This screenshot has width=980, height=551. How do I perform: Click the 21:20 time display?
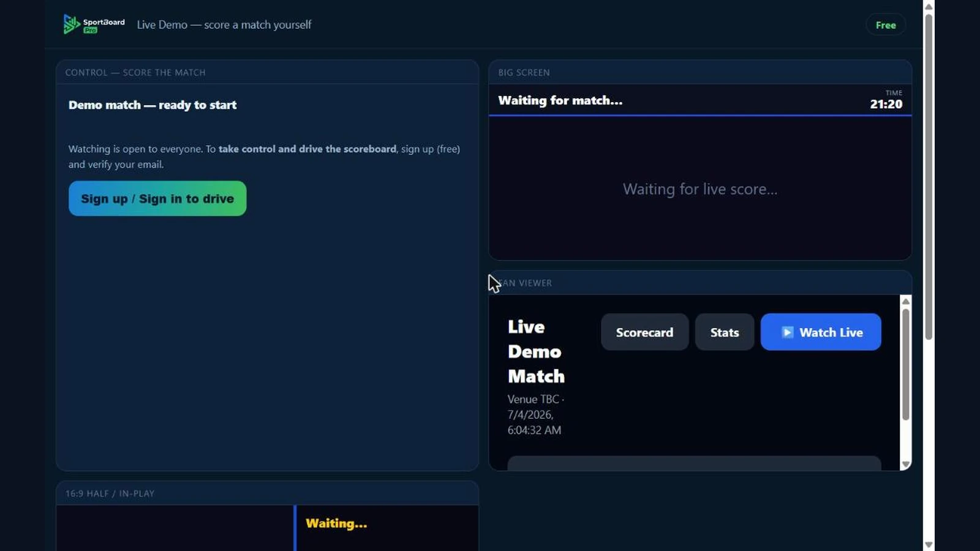click(x=886, y=104)
